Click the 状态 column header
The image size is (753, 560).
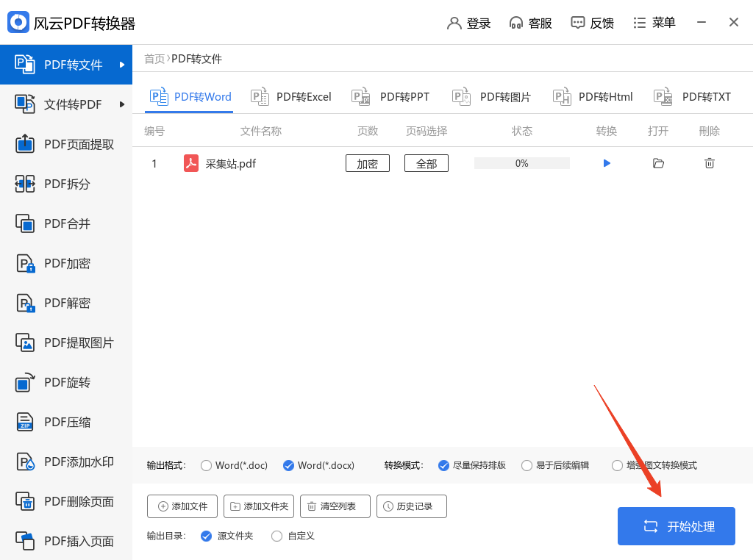[521, 131]
